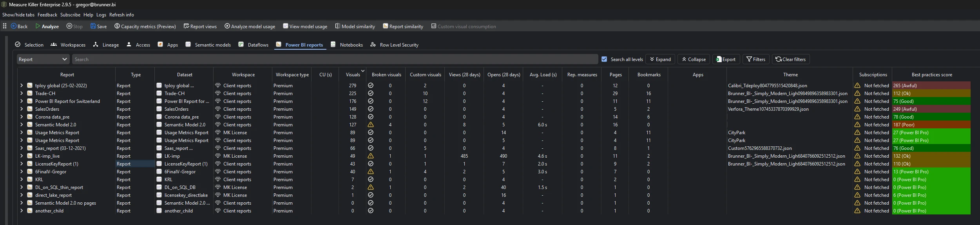
Task: Expand the Corona data_pre row
Action: click(22, 117)
